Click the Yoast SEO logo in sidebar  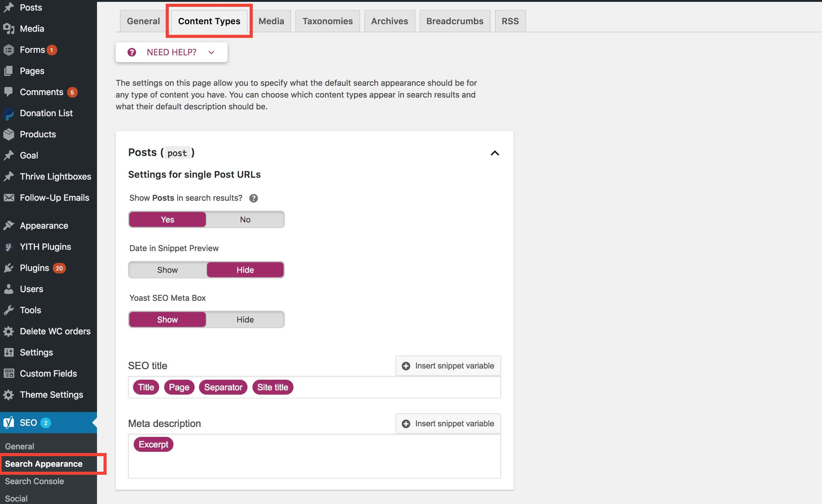click(8, 422)
